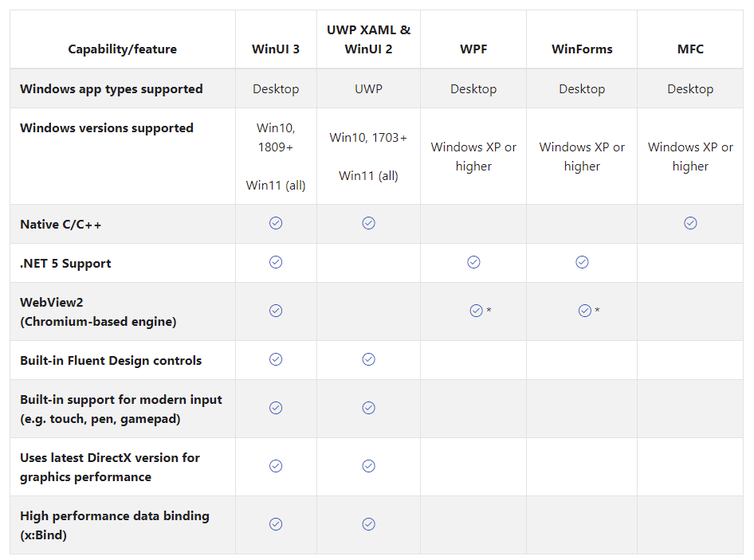Click the WinUI 3 x:Bind data binding checkmark

tap(276, 524)
